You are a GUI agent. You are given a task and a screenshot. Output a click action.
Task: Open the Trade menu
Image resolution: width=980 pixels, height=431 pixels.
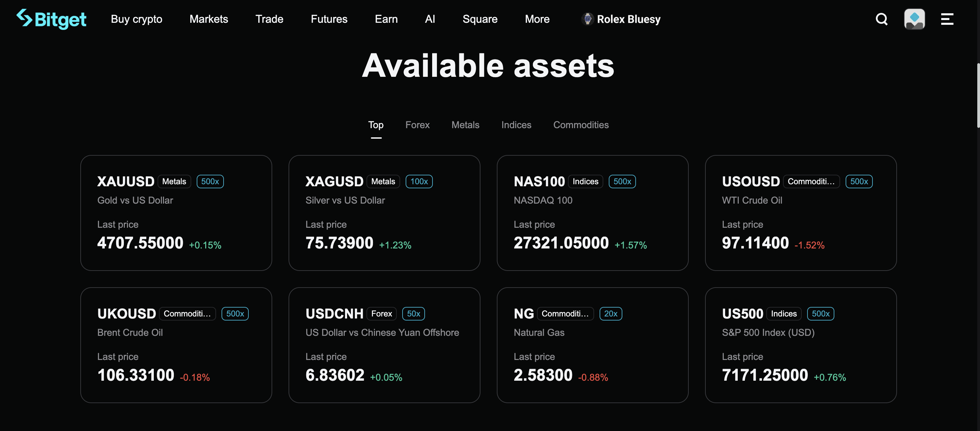click(x=269, y=19)
